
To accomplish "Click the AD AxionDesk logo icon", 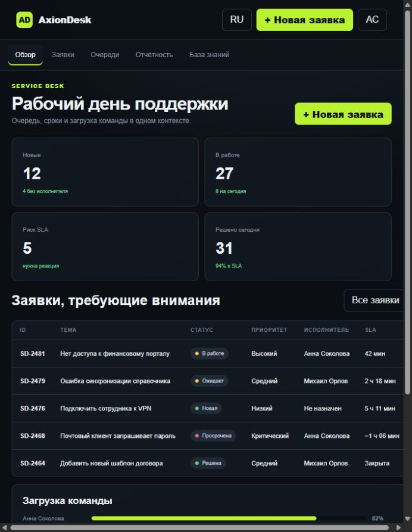I will click(24, 20).
